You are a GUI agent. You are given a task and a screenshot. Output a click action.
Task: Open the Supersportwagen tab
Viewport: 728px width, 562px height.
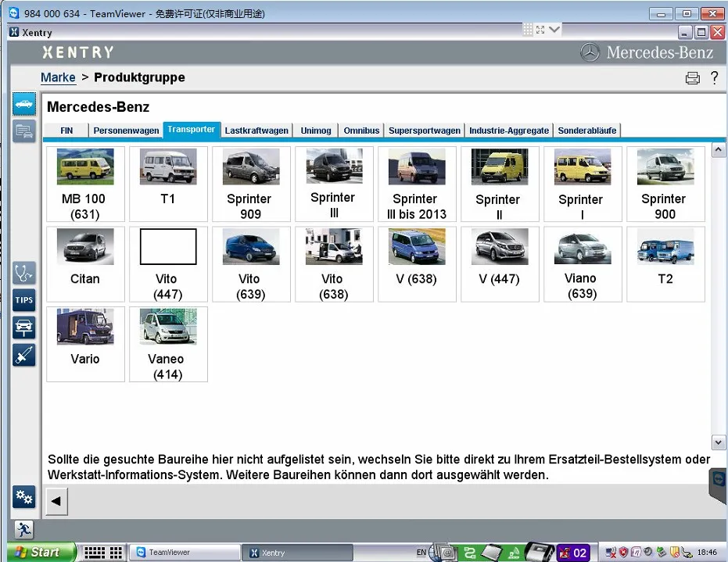click(425, 131)
